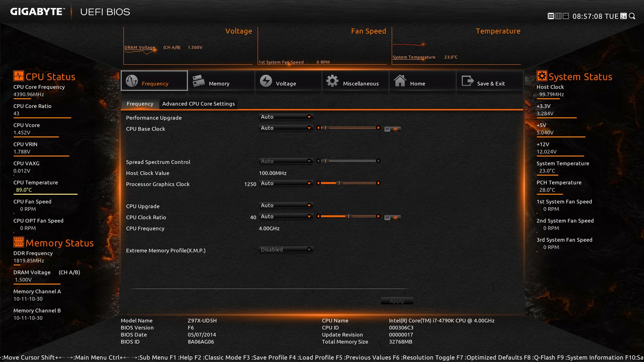Decrease CPU Base Clock with left arrow
Screen dimensions: 644x362
point(318,128)
